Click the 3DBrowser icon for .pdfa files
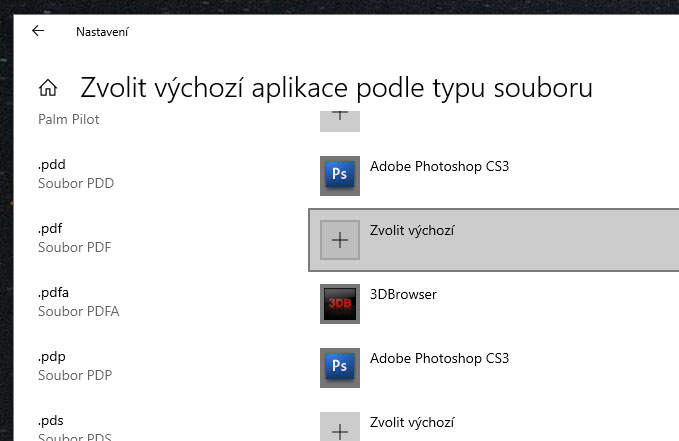 pos(339,303)
